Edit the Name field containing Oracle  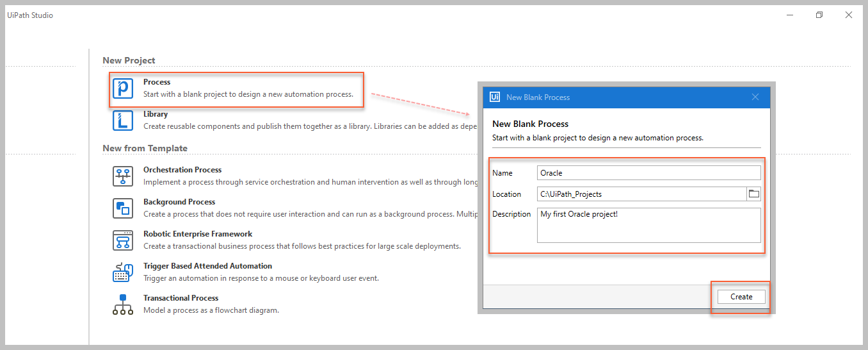click(x=649, y=172)
